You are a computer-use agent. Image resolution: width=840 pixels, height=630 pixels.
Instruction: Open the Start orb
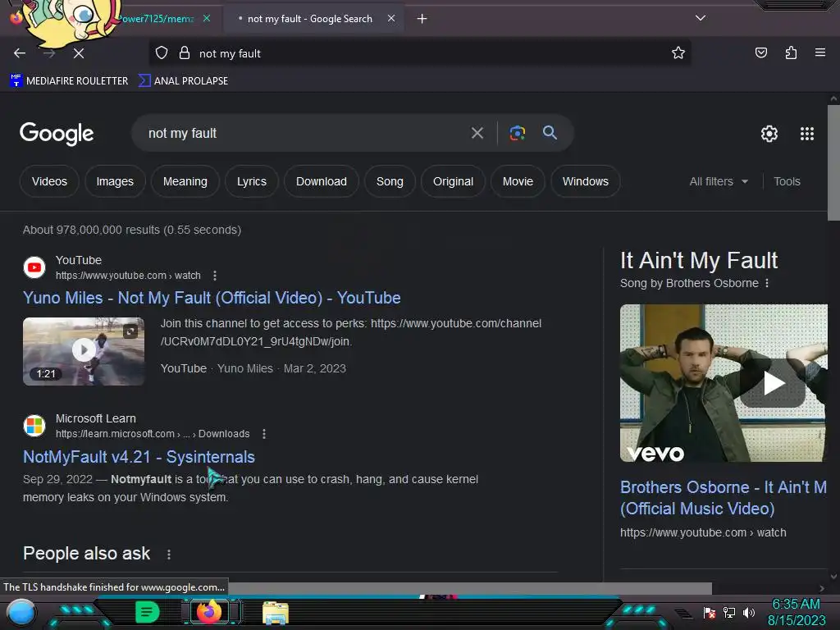click(21, 613)
